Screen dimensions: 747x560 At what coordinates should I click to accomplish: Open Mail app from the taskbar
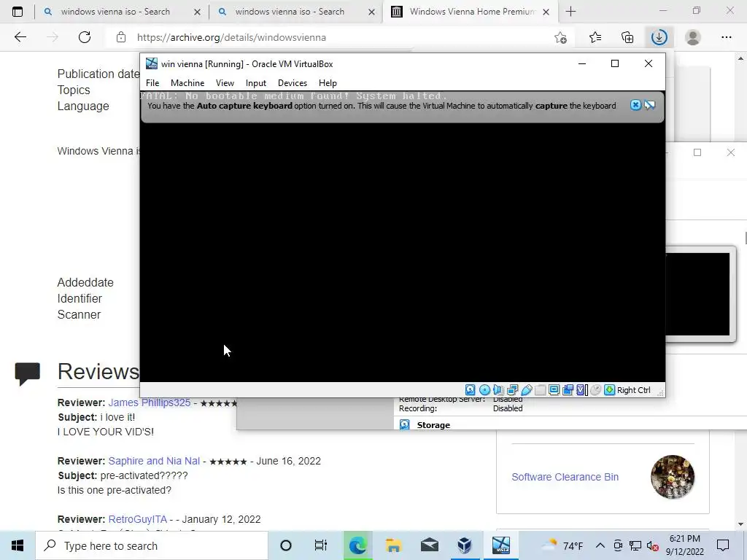pyautogui.click(x=429, y=545)
